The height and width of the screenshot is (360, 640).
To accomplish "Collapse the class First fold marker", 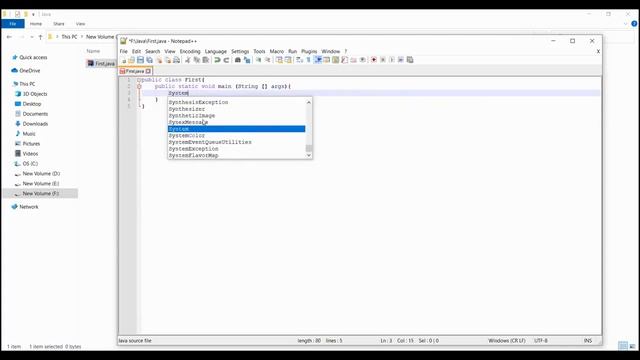I will click(x=139, y=80).
